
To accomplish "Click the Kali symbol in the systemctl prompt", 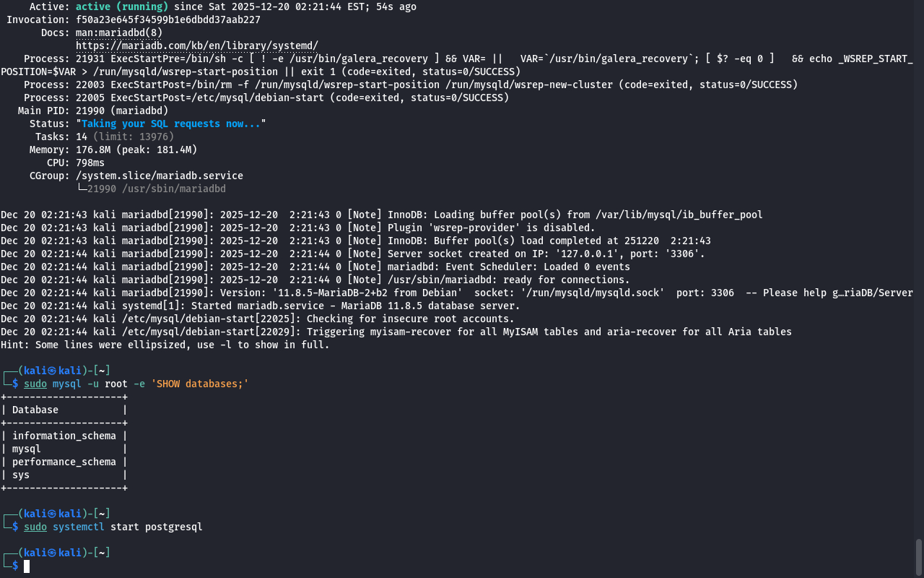I will tap(52, 514).
